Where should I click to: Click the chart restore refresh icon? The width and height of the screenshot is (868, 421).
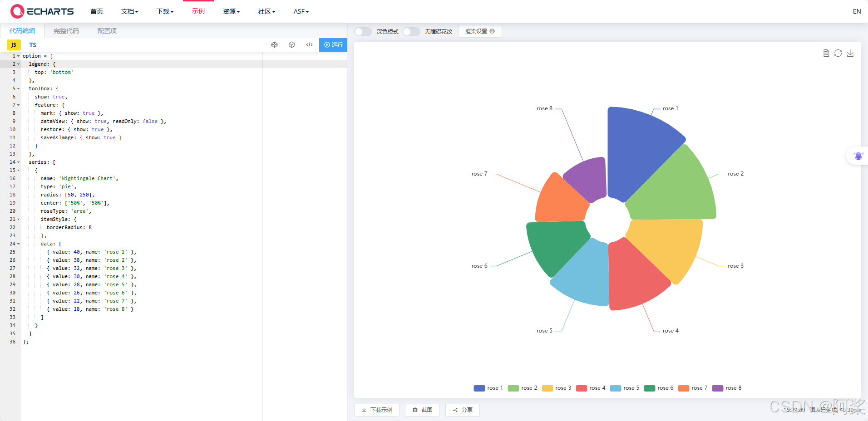point(838,53)
